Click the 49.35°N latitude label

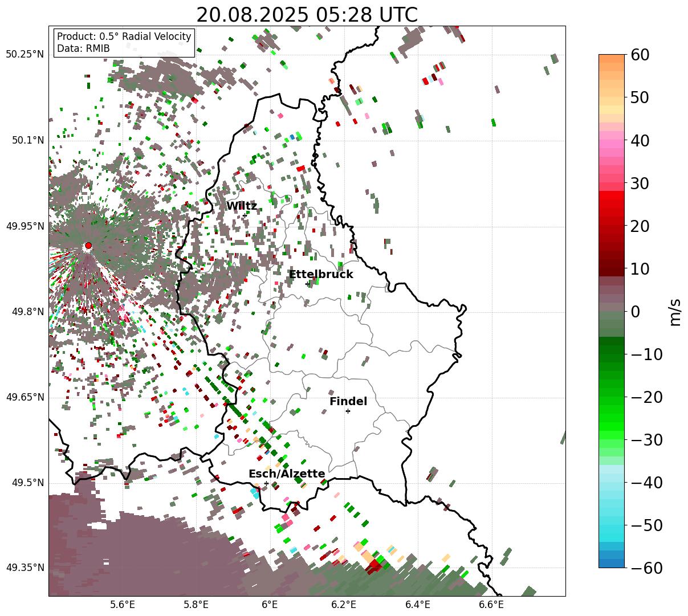(25, 568)
